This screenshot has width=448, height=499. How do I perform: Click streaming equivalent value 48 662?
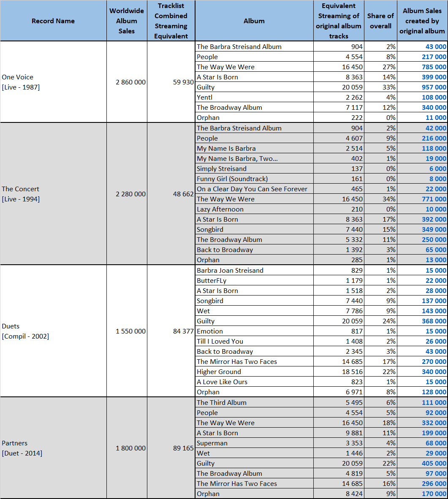point(171,194)
